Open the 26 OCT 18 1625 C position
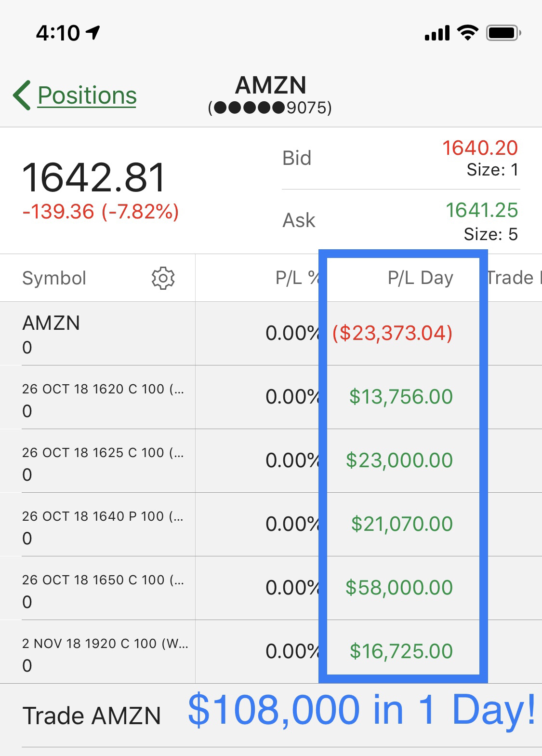Image resolution: width=542 pixels, height=756 pixels. [x=103, y=461]
